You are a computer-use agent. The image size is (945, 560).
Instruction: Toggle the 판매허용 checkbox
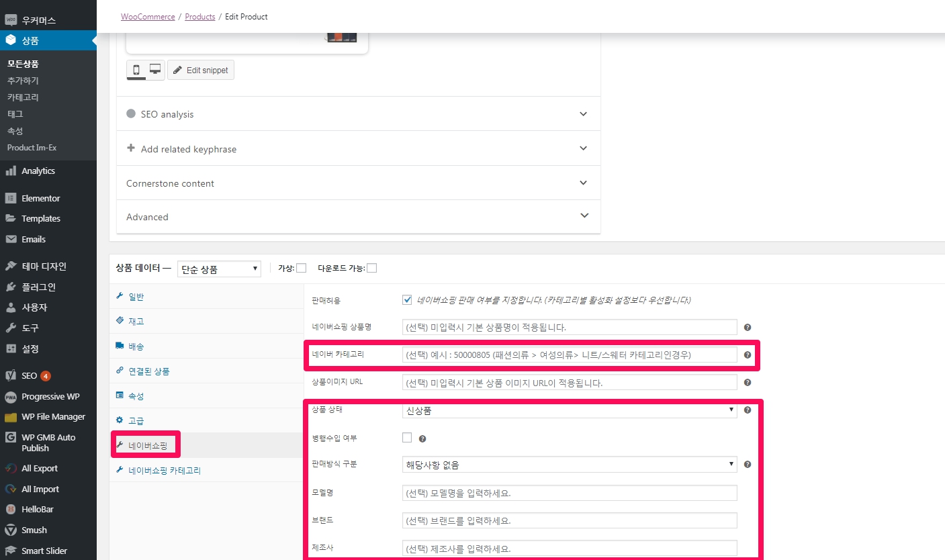(x=407, y=299)
